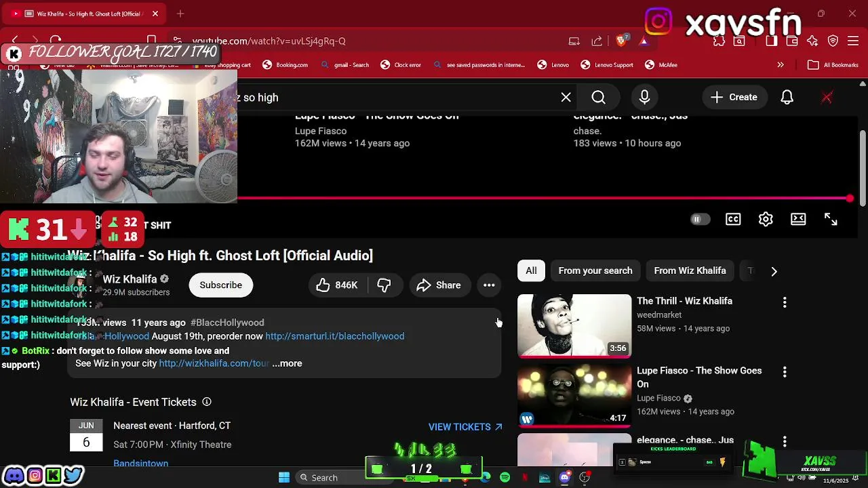Seek along the red video progress bar

[542, 199]
